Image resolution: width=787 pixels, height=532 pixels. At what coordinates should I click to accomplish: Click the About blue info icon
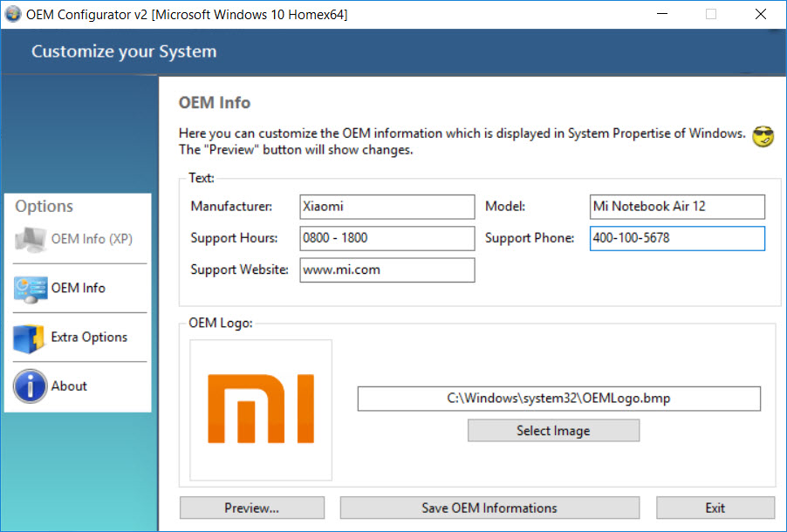coord(31,386)
